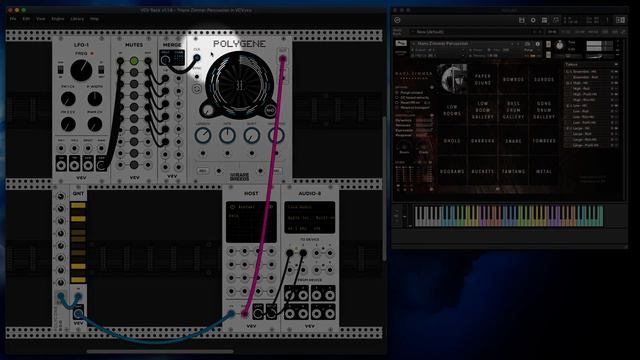
Task: Open the View menu in VCV Rack
Action: (41, 19)
